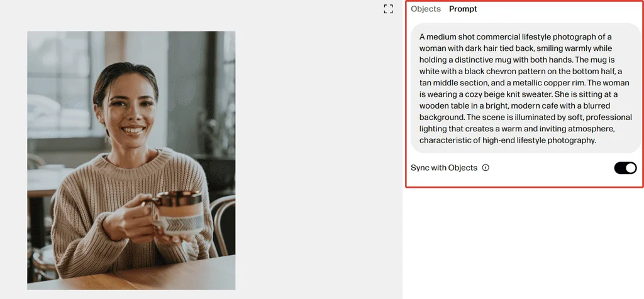Image resolution: width=644 pixels, height=299 pixels.
Task: Select the Prompt tab
Action: tap(463, 9)
